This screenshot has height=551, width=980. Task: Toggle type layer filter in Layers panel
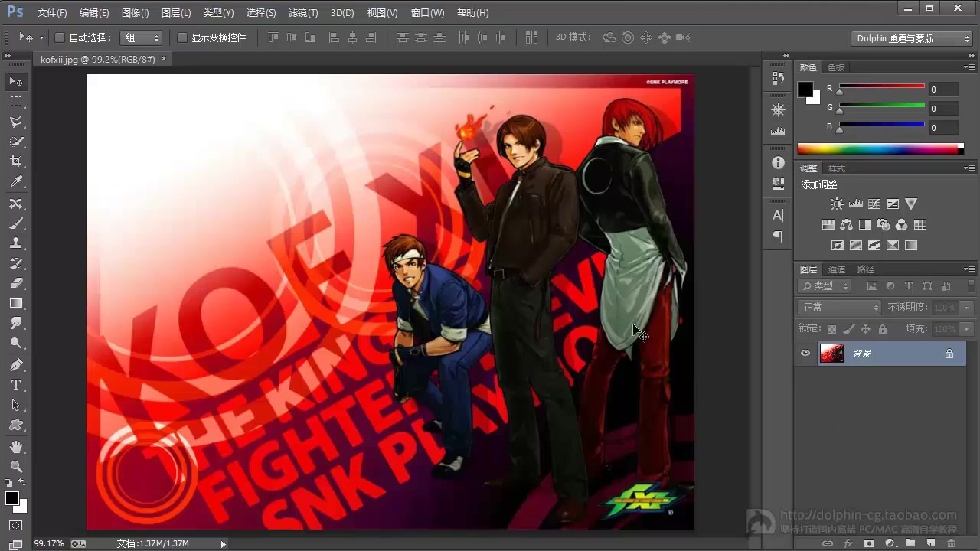(909, 286)
